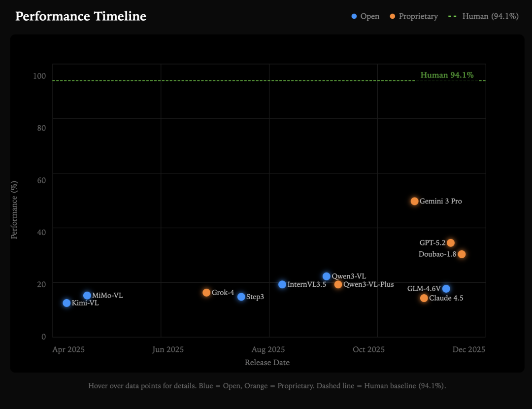Click the 100 y-axis tick label
This screenshot has width=532, height=409.
[39, 76]
